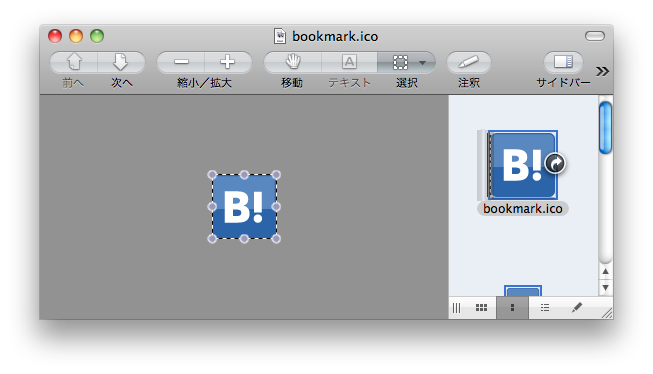Close the window with red button

click(x=55, y=36)
